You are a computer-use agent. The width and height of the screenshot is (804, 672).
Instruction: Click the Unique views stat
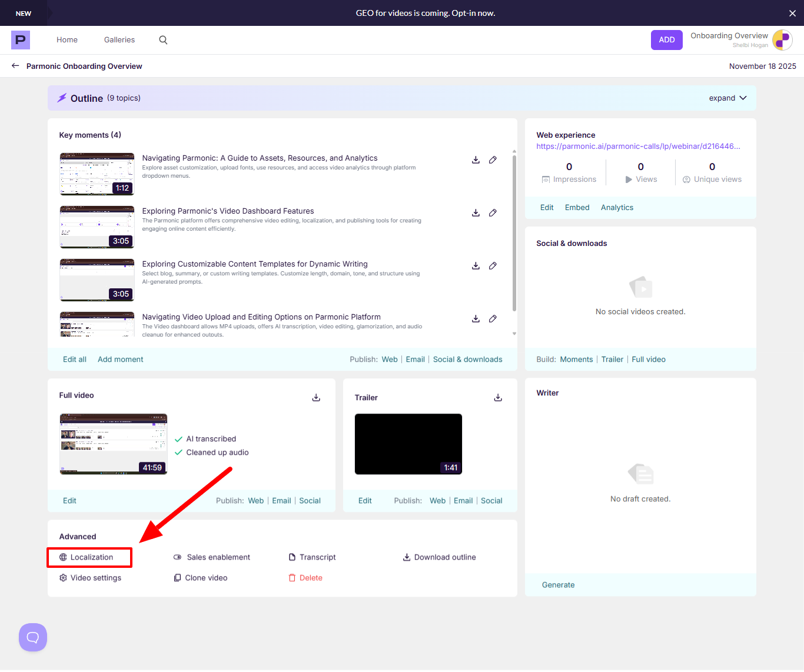pyautogui.click(x=712, y=173)
